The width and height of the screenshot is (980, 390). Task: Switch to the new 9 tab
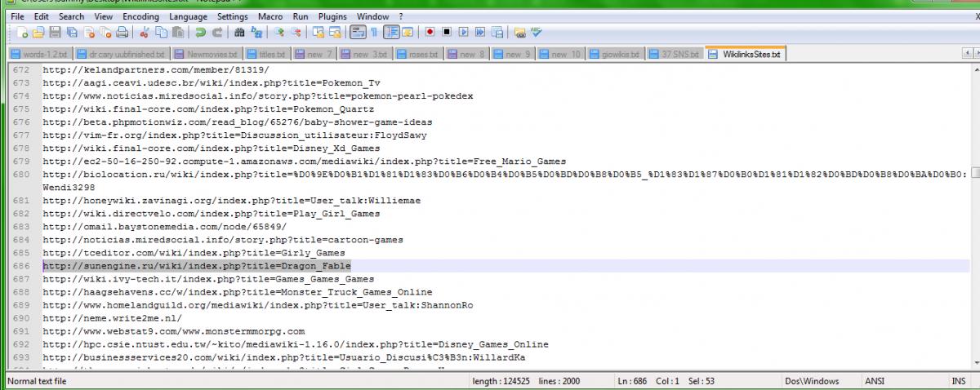click(x=514, y=55)
